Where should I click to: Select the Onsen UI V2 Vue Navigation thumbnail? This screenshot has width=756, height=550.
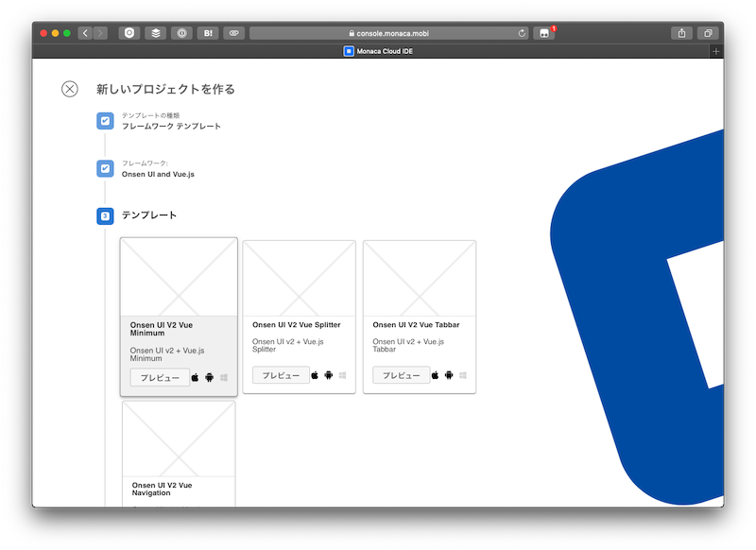point(179,439)
